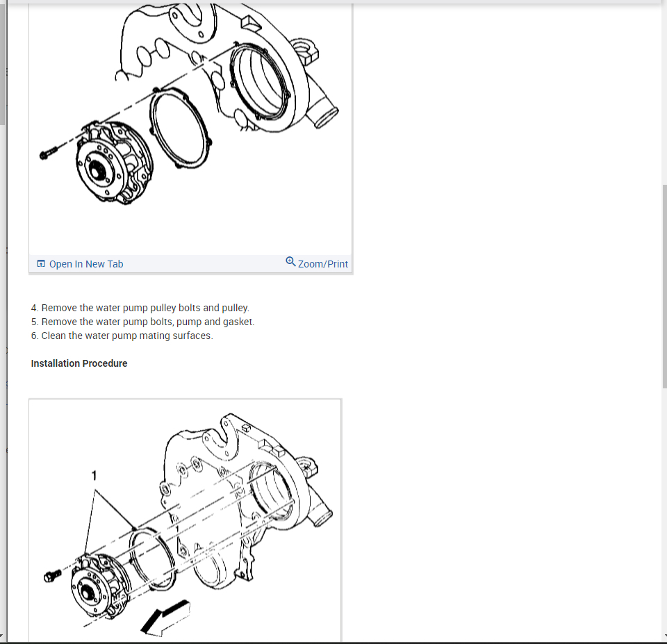Screen dimensions: 667x644
Task: Click the left pane scrollbar thumb
Action: point(2,64)
